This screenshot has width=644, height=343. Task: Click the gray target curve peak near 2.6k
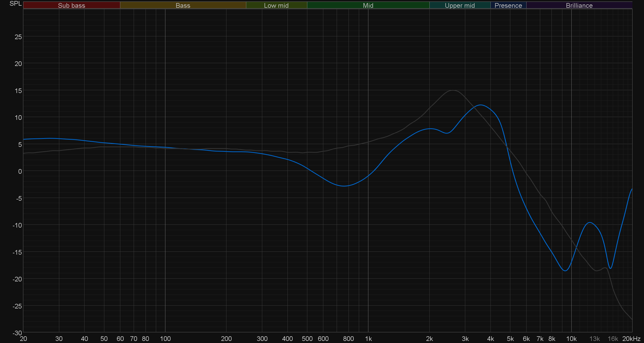pyautogui.click(x=453, y=90)
